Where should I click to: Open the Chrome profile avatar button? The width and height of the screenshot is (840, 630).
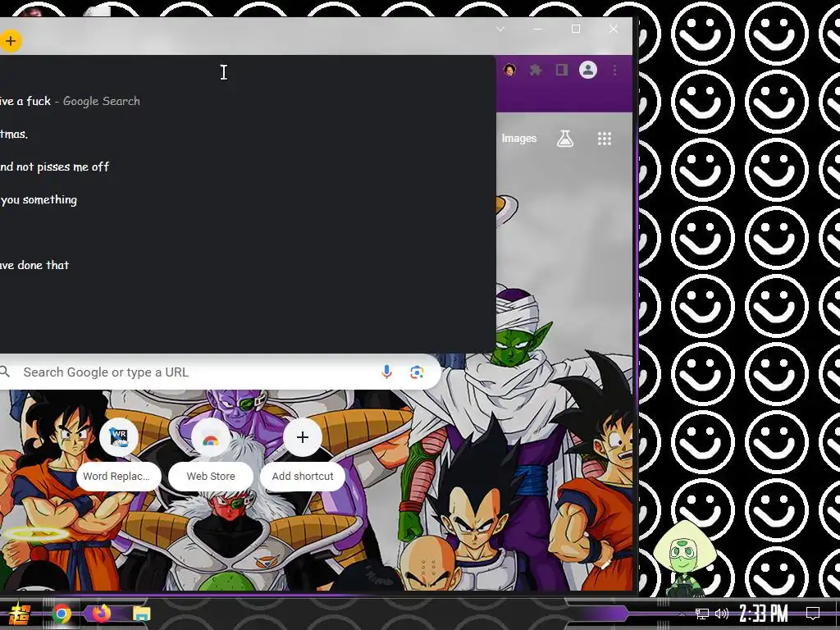point(588,71)
